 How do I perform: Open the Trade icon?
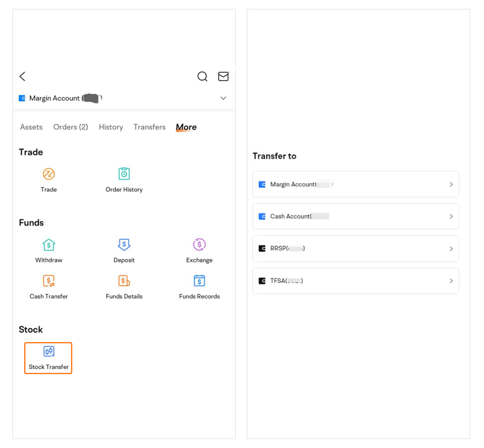49,174
